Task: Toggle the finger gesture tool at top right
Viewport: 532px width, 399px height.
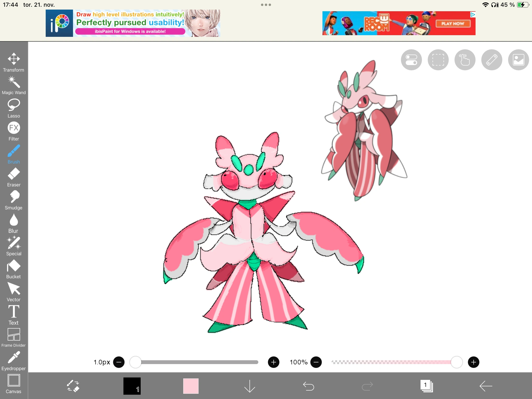Action: [x=465, y=60]
